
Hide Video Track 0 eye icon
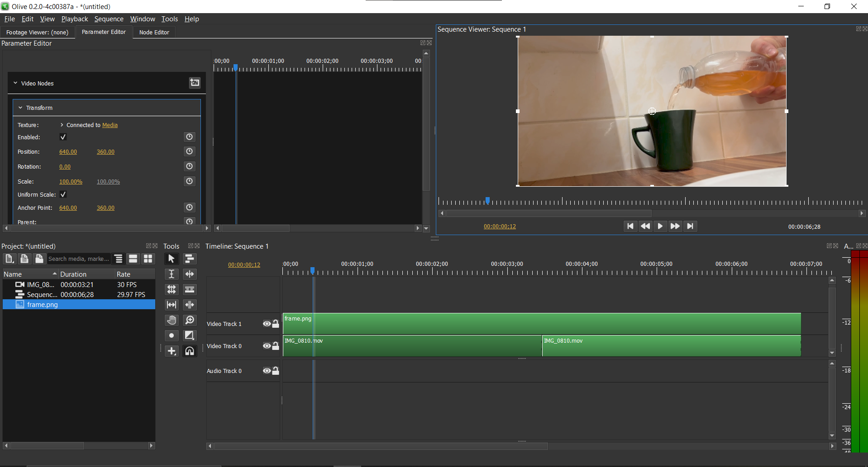[267, 346]
